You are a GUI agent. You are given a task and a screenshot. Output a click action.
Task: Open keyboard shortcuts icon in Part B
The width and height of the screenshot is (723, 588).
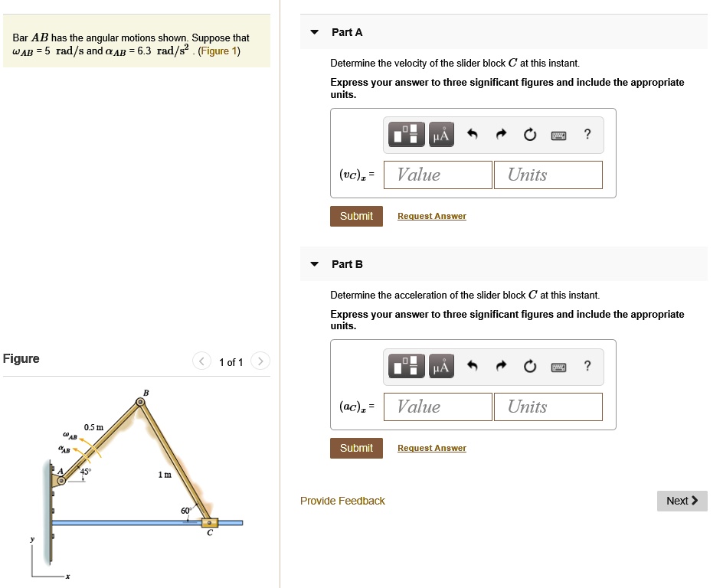point(558,366)
